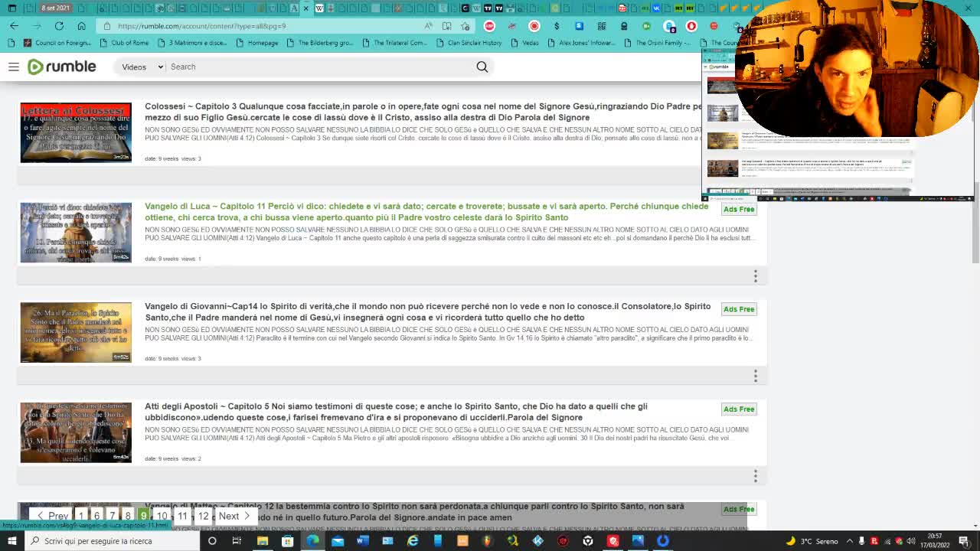Open the Videos search type dropdown
The height and width of the screenshot is (551, 980).
pos(142,67)
